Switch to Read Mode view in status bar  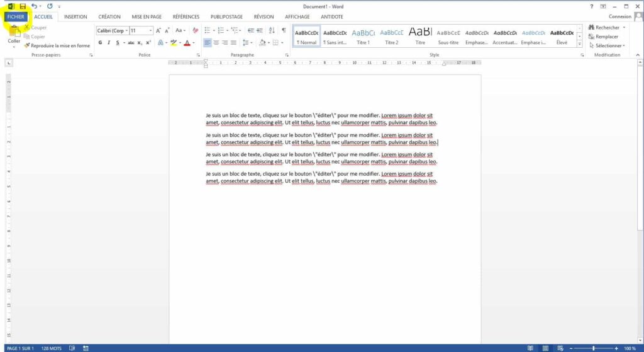coord(530,348)
